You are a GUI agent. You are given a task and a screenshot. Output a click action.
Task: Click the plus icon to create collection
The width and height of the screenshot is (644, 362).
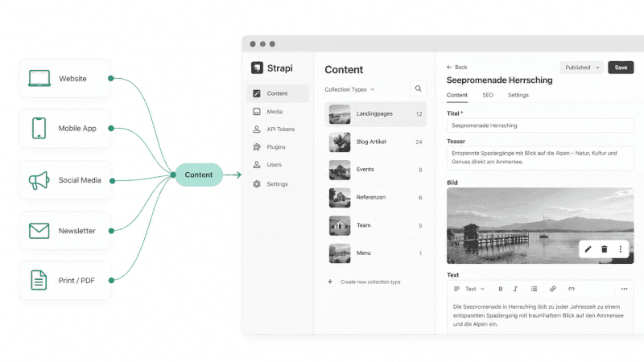coord(330,282)
